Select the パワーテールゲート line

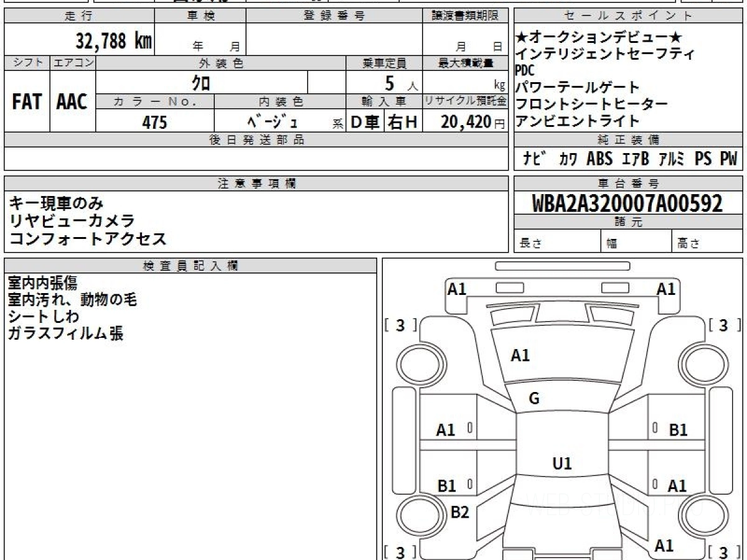tap(577, 87)
